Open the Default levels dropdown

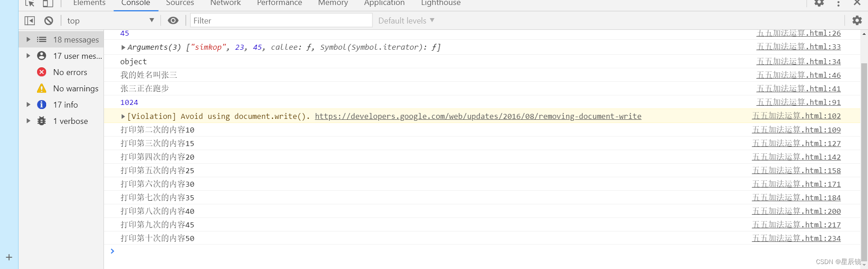pos(406,21)
